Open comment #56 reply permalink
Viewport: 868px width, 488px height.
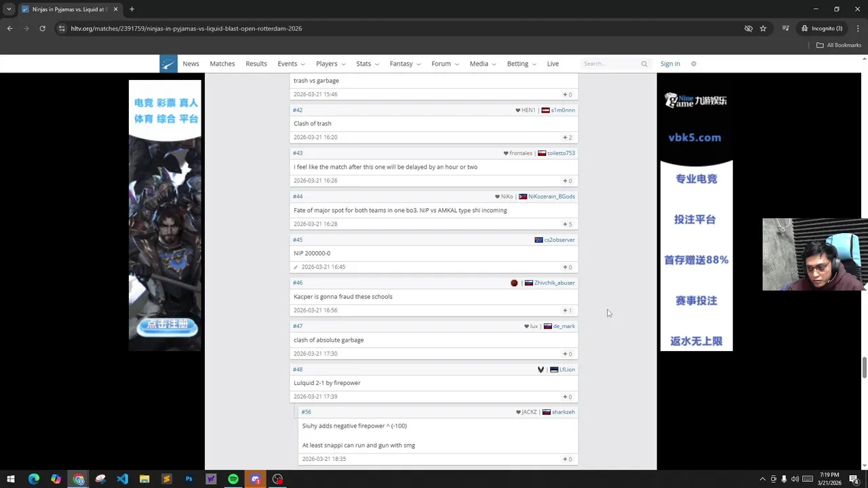click(x=307, y=412)
